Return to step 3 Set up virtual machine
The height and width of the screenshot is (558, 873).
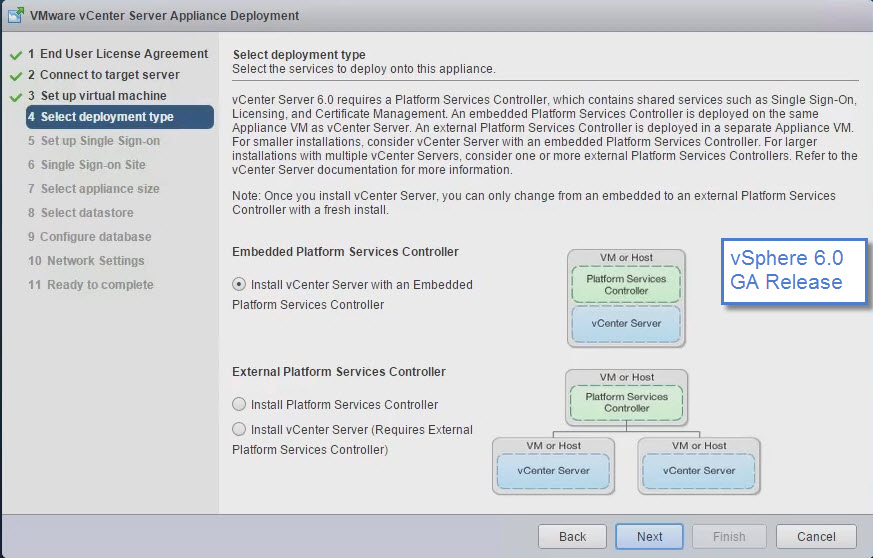pos(103,96)
